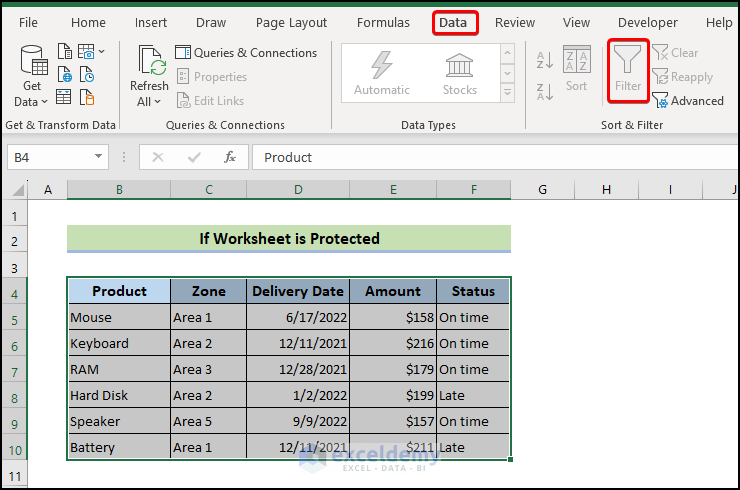The height and width of the screenshot is (490, 740).
Task: Switch to the Formulas tab
Action: 383,23
